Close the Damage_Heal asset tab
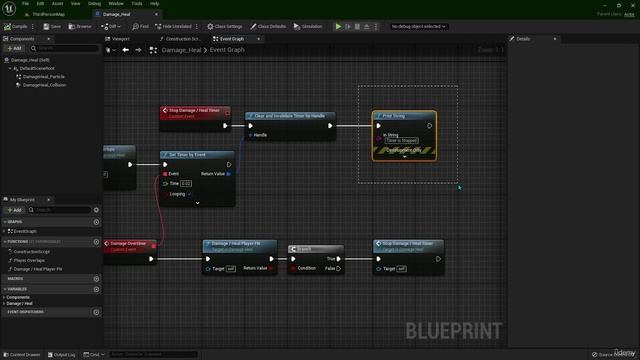Image resolution: width=640 pixels, height=360 pixels. point(156,14)
